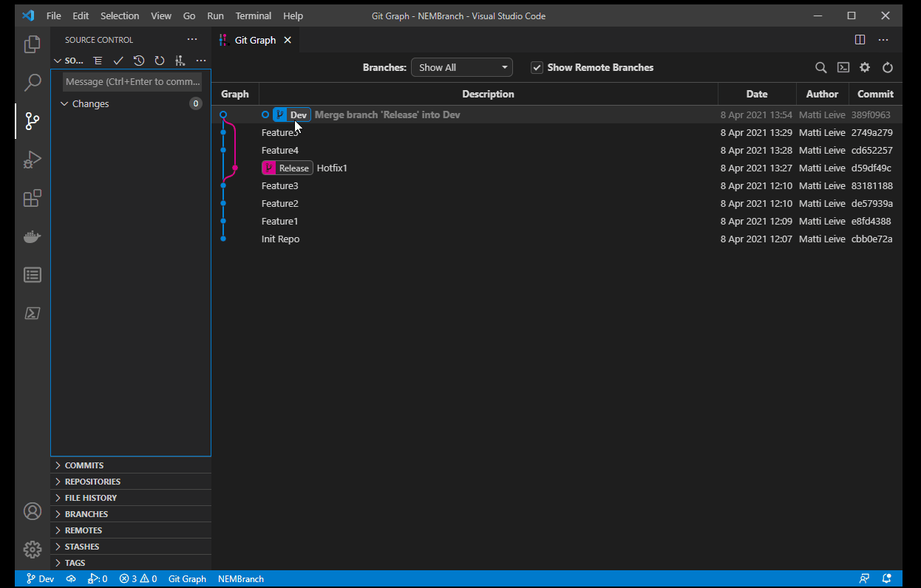This screenshot has width=921, height=588.
Task: Search commits with the Git Graph find icon
Action: pos(820,67)
